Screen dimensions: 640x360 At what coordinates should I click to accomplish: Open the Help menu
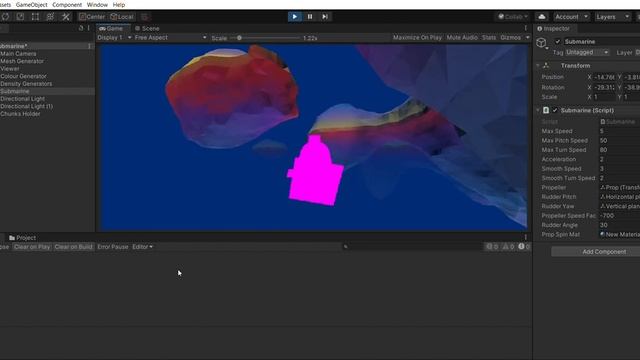119,5
